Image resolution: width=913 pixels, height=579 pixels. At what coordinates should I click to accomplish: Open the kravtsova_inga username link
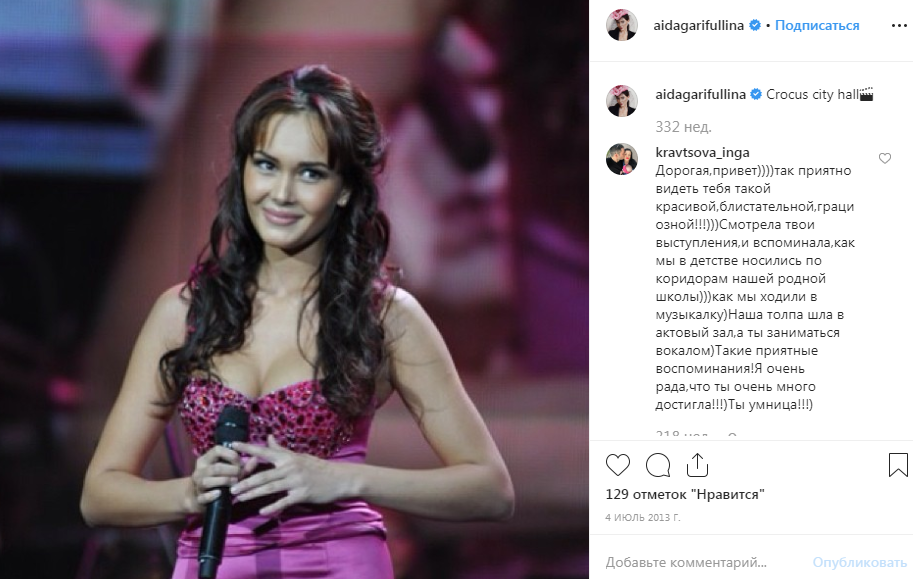702,152
